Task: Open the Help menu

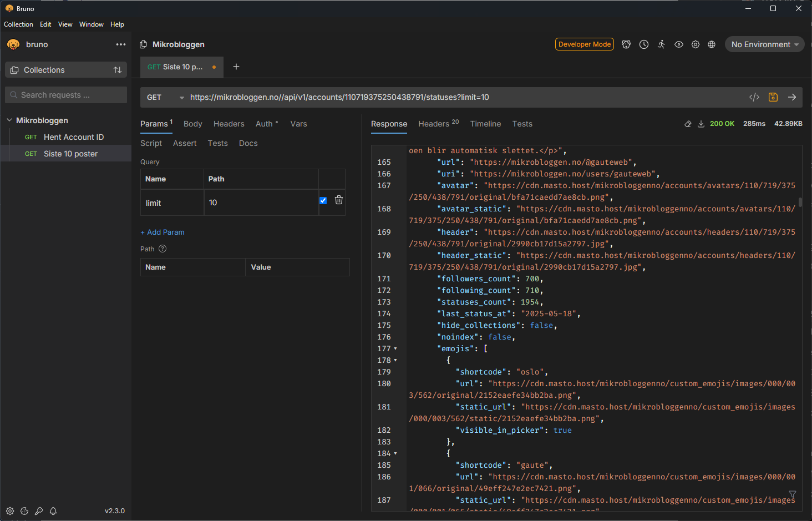Action: 117,24
